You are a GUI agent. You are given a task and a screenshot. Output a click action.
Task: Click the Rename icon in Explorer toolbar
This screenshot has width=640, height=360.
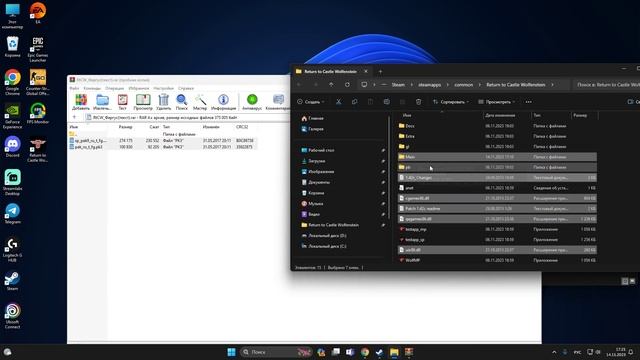(386, 102)
